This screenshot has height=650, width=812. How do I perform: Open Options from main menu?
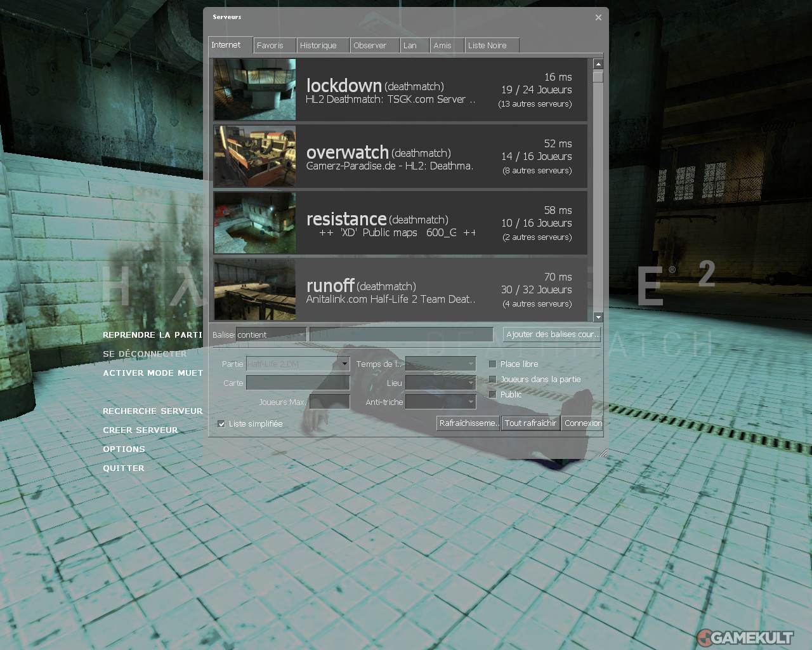pos(124,449)
